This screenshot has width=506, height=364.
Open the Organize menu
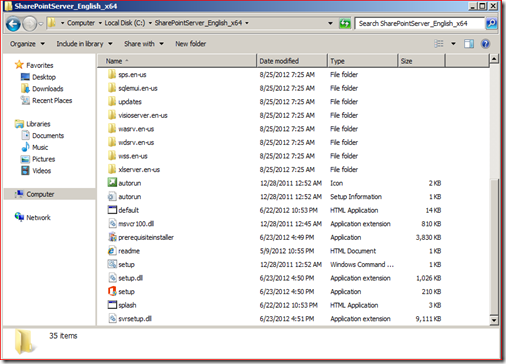[27, 44]
